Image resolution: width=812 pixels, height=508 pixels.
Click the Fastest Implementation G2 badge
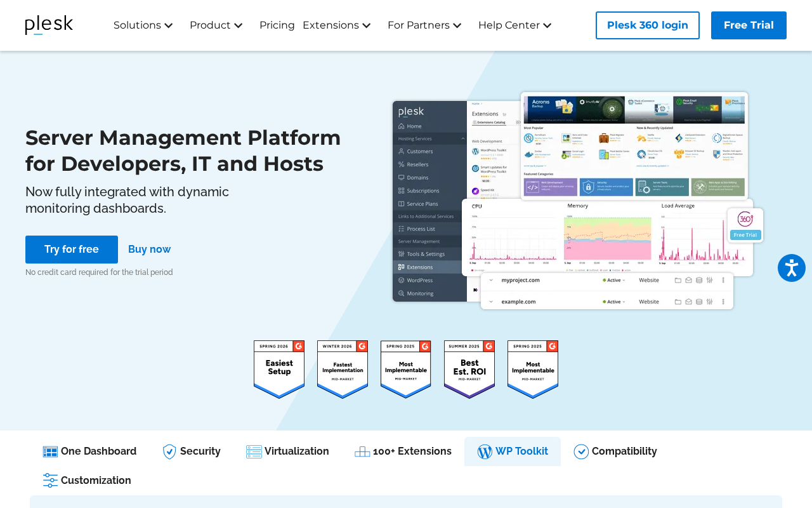point(343,370)
